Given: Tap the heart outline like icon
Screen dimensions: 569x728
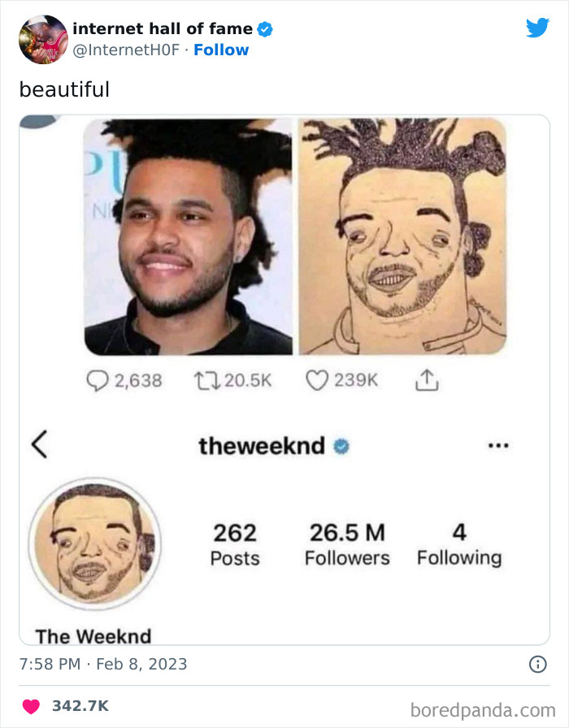Looking at the screenshot, I should click(317, 380).
